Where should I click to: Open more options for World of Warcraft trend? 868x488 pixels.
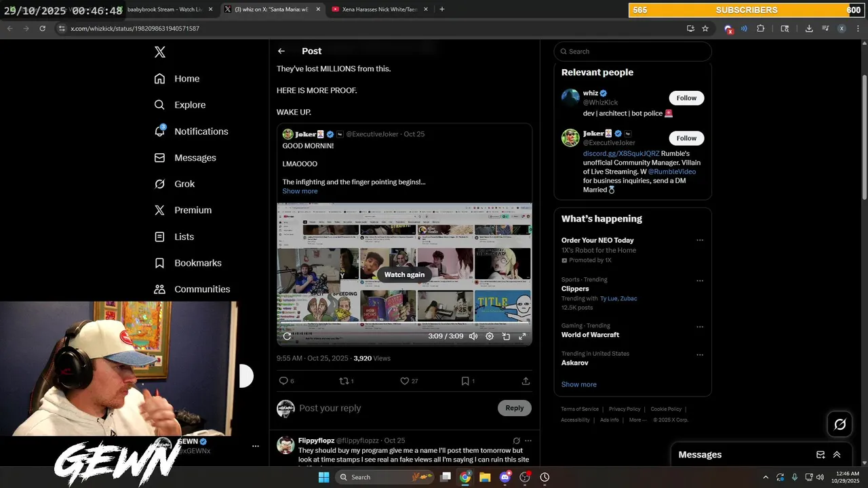pos(700,327)
